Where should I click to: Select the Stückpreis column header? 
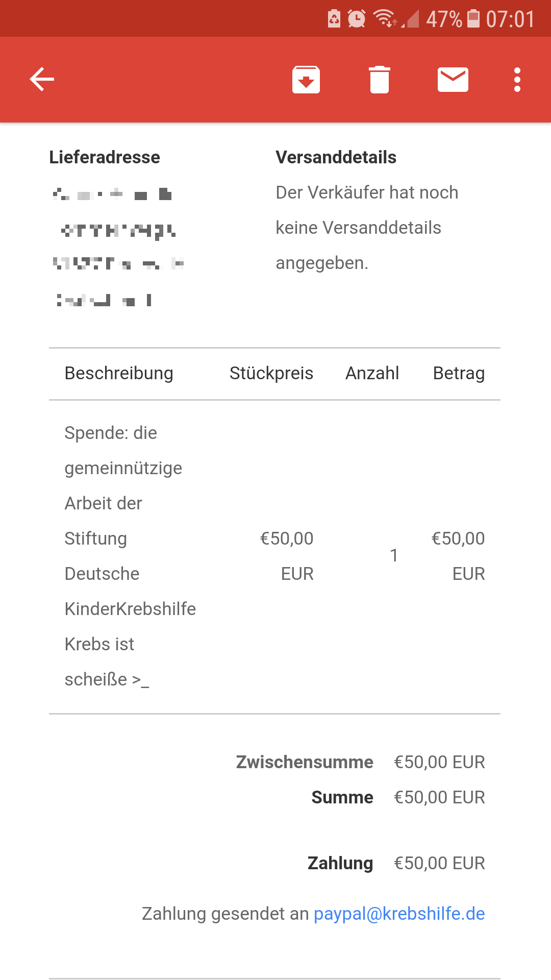tap(271, 374)
